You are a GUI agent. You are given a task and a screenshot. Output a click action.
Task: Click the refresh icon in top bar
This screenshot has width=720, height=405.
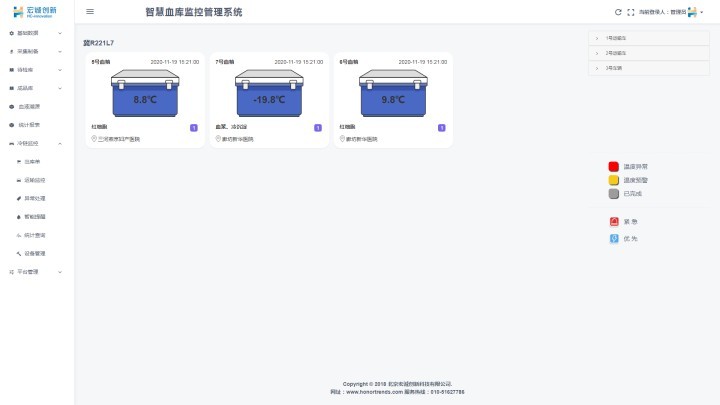[618, 12]
